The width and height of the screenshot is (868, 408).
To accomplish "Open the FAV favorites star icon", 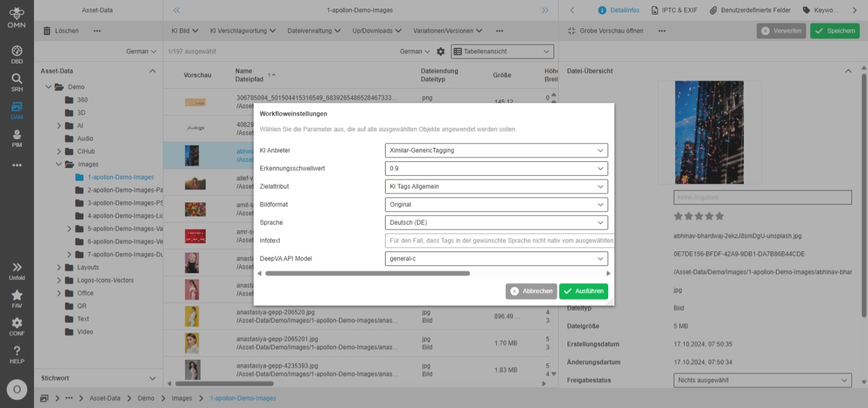I will tap(17, 299).
